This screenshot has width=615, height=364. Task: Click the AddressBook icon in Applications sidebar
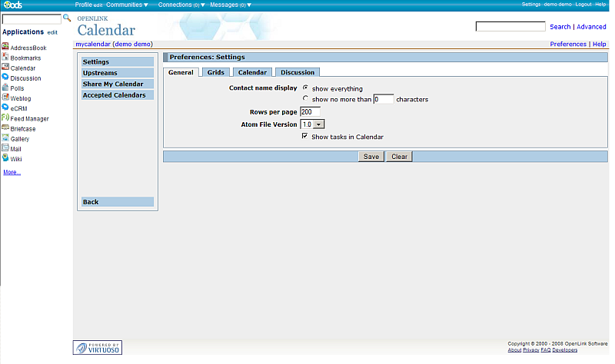(x=5, y=48)
